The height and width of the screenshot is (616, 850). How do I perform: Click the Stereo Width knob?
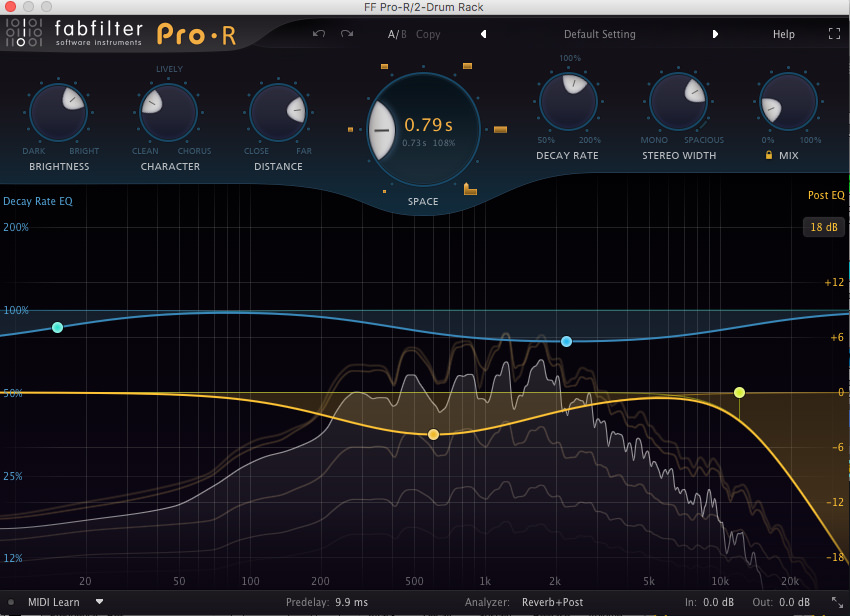[x=678, y=101]
